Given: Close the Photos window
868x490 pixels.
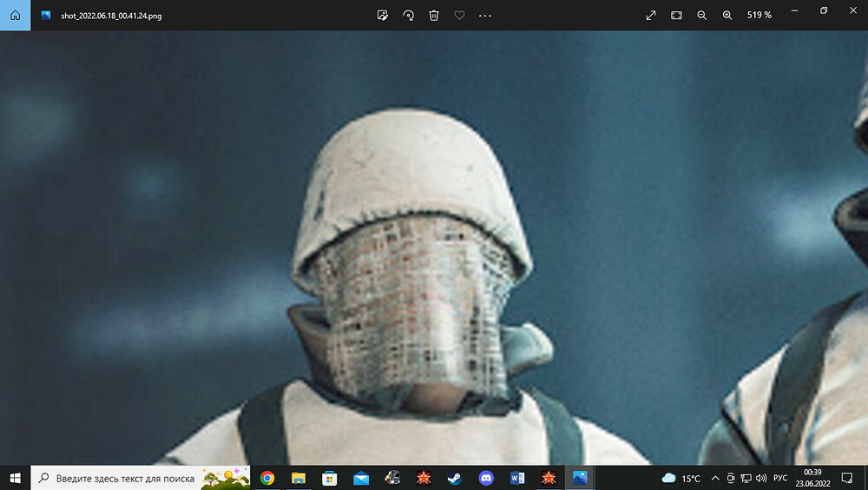Looking at the screenshot, I should pyautogui.click(x=853, y=10).
